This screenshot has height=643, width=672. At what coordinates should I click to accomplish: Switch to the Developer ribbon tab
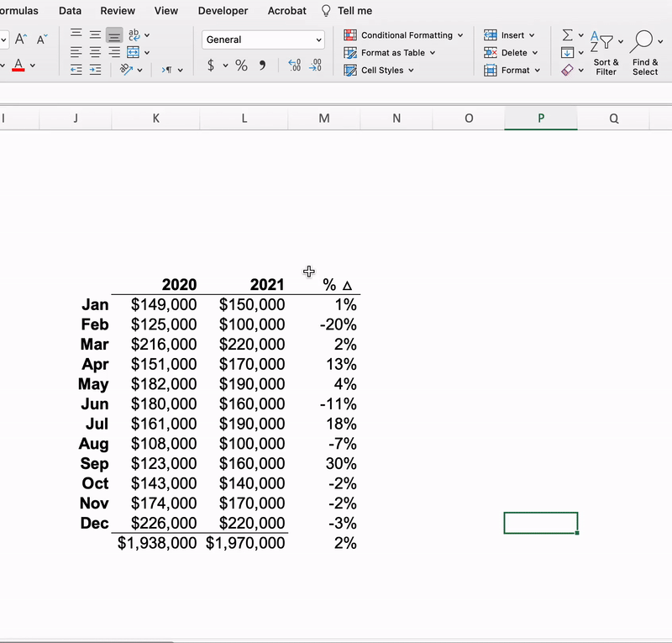coord(223,11)
